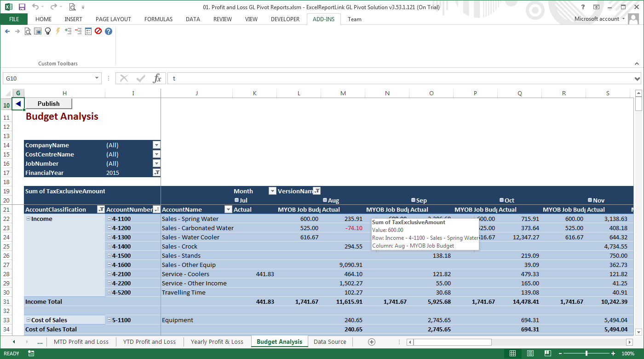Image resolution: width=644 pixels, height=359 pixels.
Task: Click the blue triangle button beside Publish
Action: coord(18,104)
